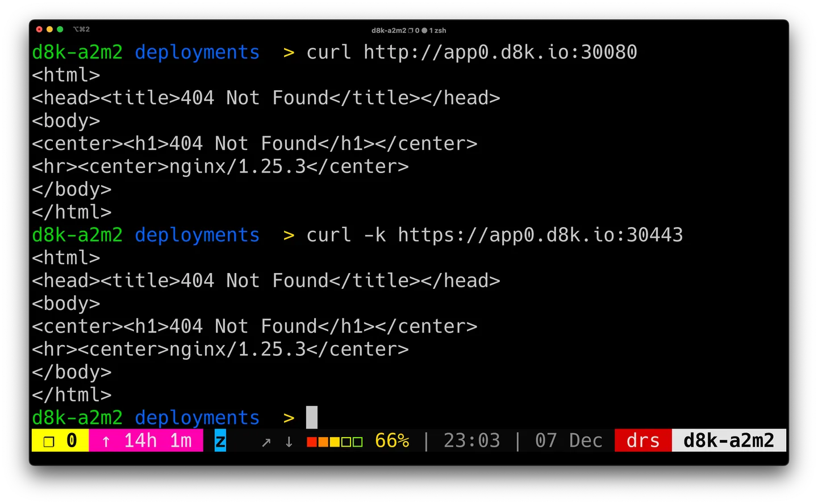Click the red close window button

pyautogui.click(x=39, y=29)
